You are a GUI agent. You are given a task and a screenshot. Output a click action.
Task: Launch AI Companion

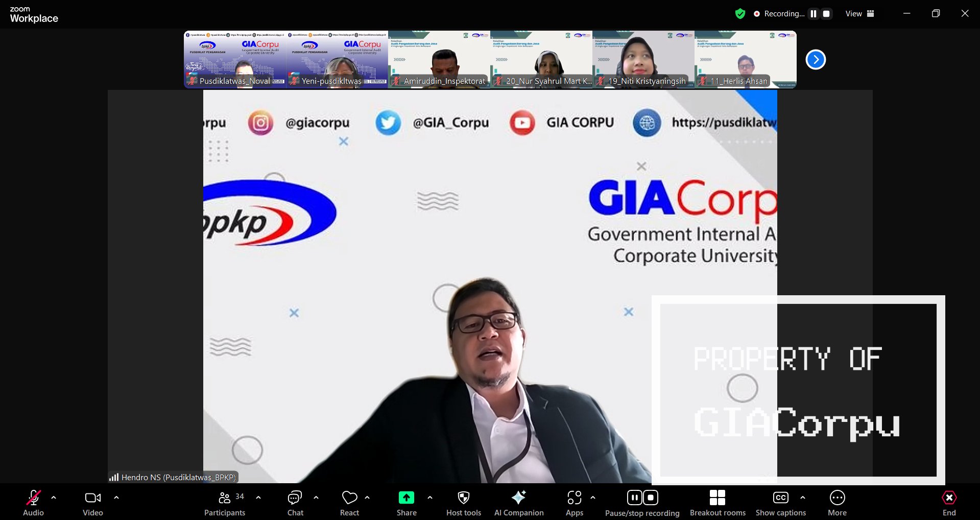[518, 503]
